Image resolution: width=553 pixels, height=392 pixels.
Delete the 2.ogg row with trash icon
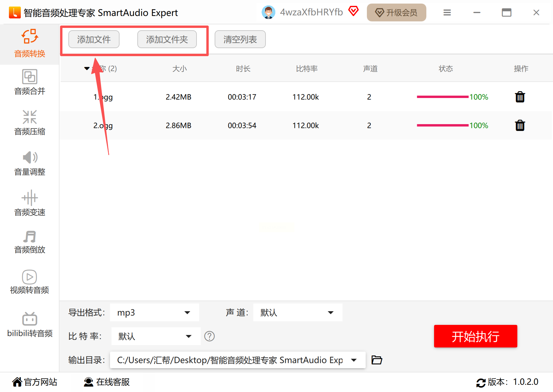click(520, 125)
